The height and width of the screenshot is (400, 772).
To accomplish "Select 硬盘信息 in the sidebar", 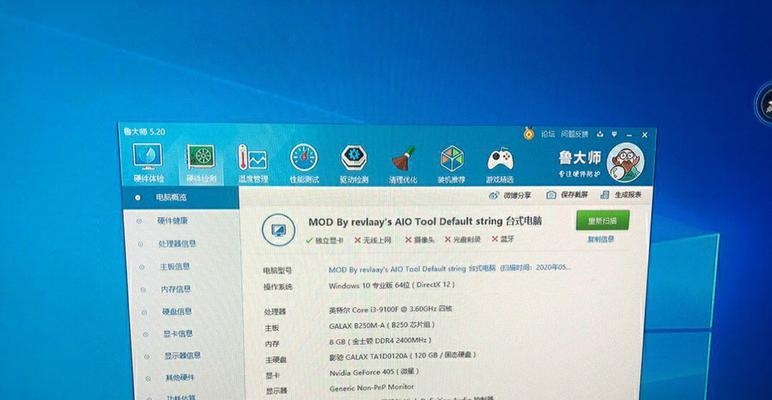I will click(177, 311).
